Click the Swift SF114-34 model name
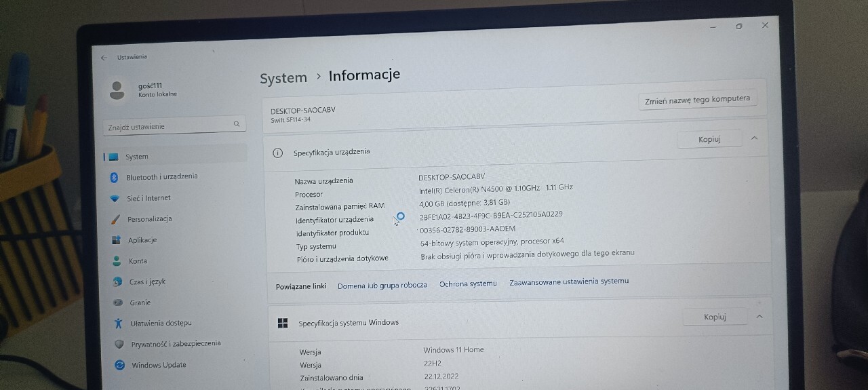Viewport: 868px width, 390px height. (291, 120)
